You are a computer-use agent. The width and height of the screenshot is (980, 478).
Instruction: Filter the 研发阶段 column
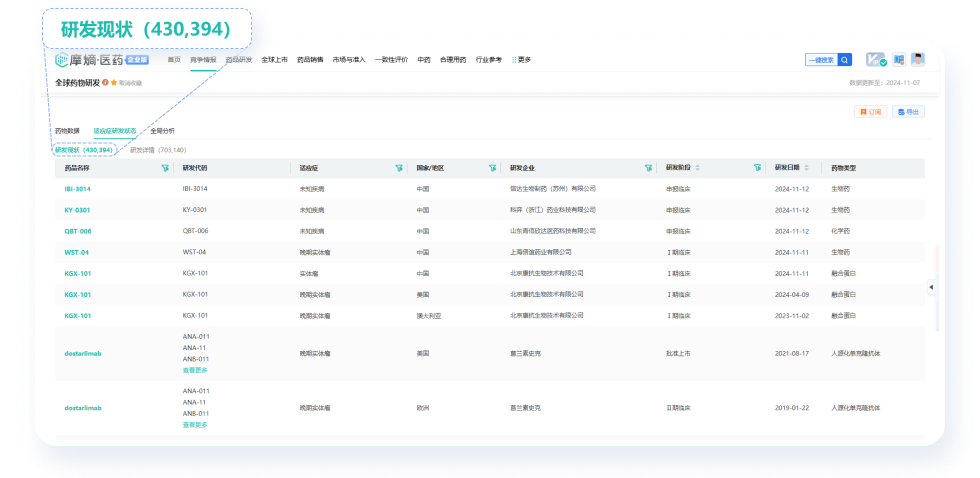point(757,168)
